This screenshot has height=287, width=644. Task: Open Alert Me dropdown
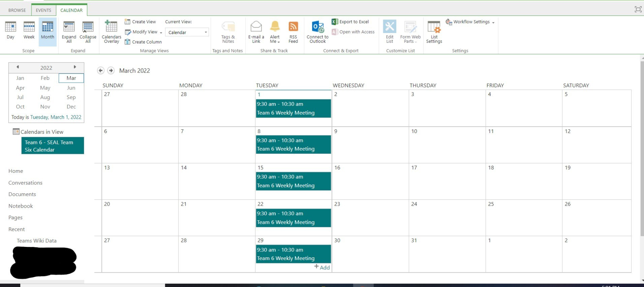[275, 32]
